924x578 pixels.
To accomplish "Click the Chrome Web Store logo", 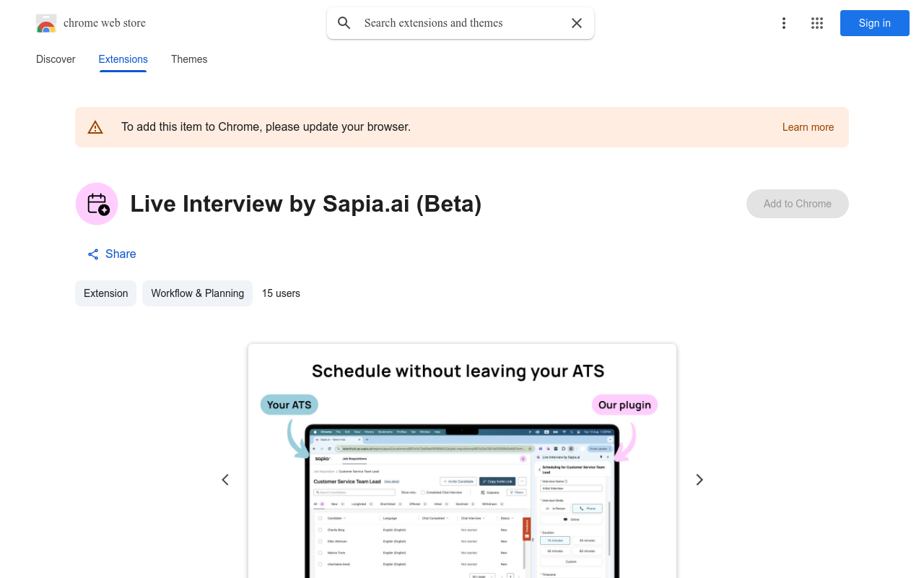I will [x=46, y=23].
